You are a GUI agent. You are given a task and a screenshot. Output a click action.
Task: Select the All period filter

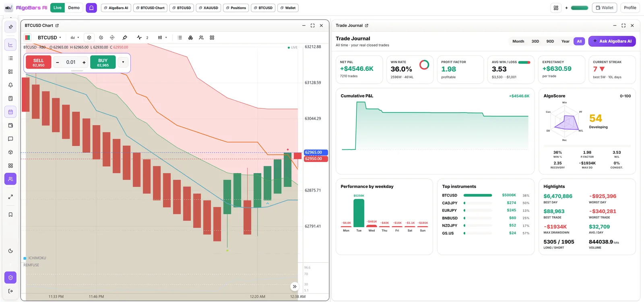[579, 41]
